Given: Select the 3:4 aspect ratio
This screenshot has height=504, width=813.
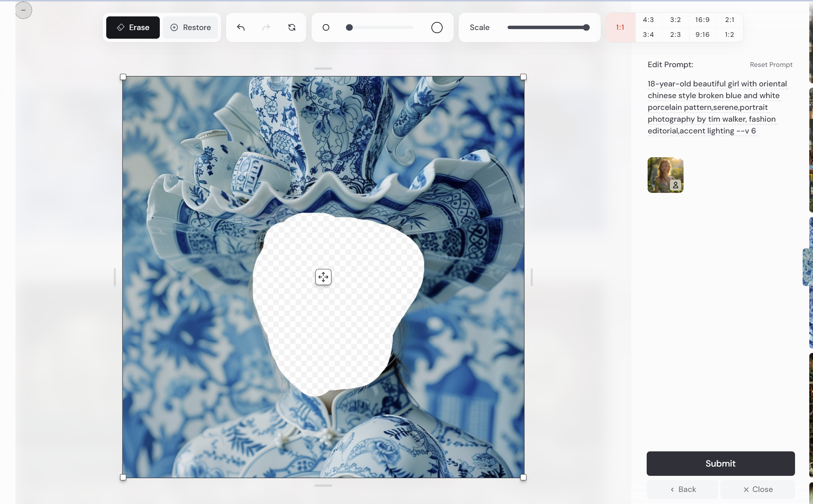Looking at the screenshot, I should click(648, 34).
